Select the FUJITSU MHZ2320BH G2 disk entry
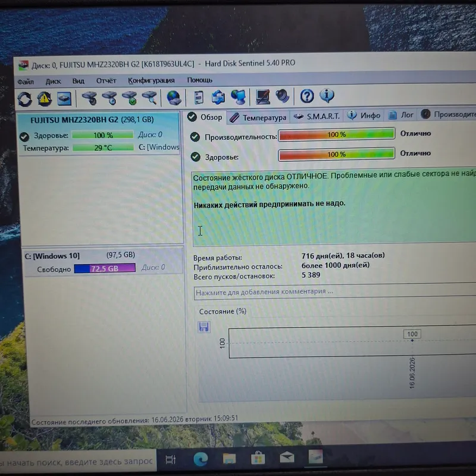This screenshot has height=476, width=476. (x=99, y=133)
